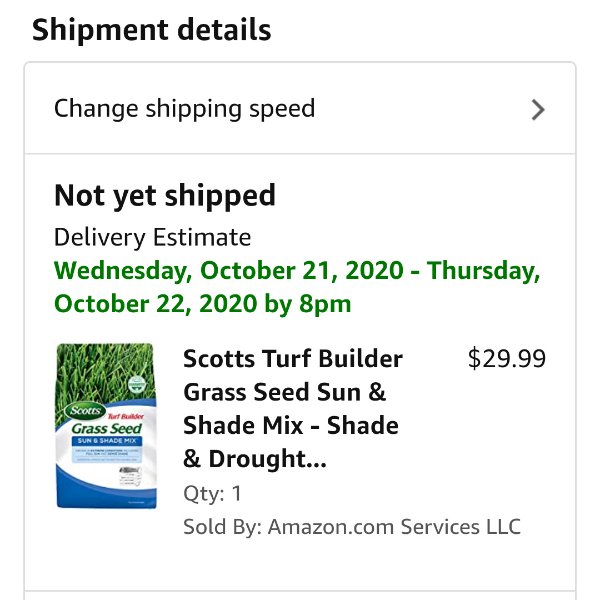Tap the 'Shade Mix - Shade' line of title
600x600 pixels.
pyautogui.click(x=291, y=426)
